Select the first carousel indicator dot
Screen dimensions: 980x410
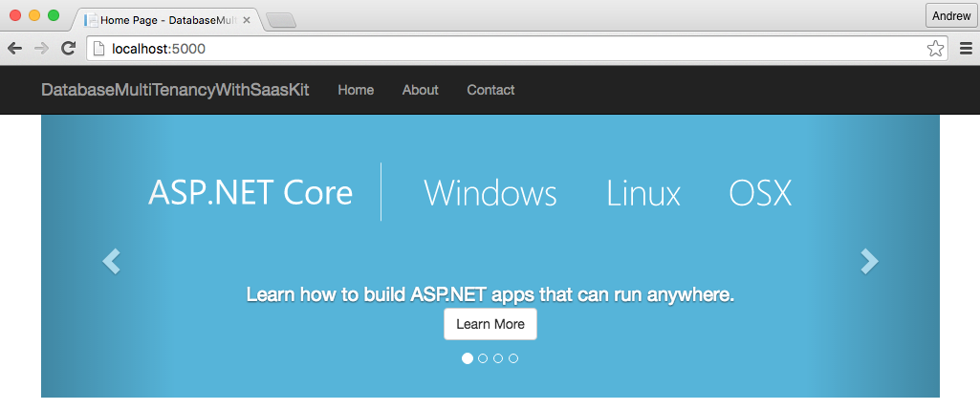coord(467,358)
